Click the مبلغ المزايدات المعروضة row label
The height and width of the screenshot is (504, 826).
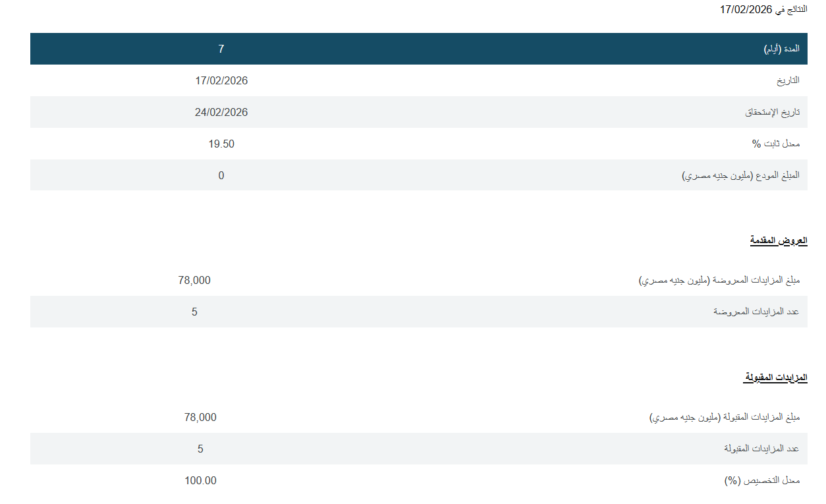pos(719,281)
